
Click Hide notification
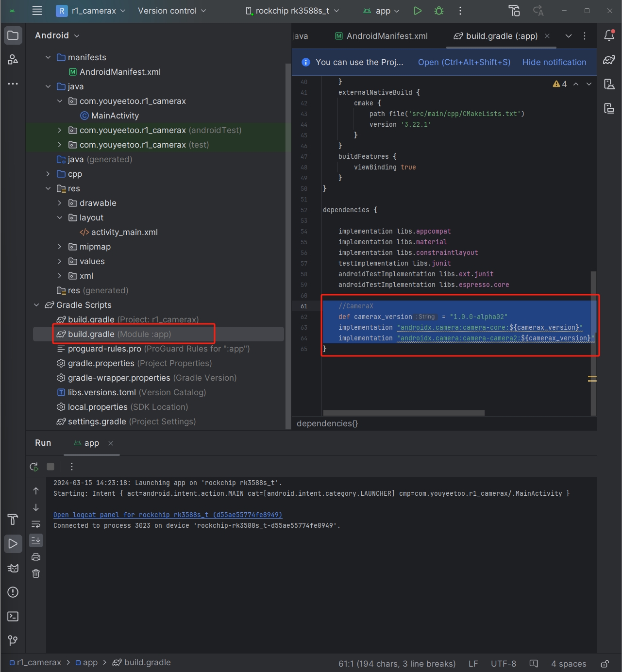[x=554, y=62]
